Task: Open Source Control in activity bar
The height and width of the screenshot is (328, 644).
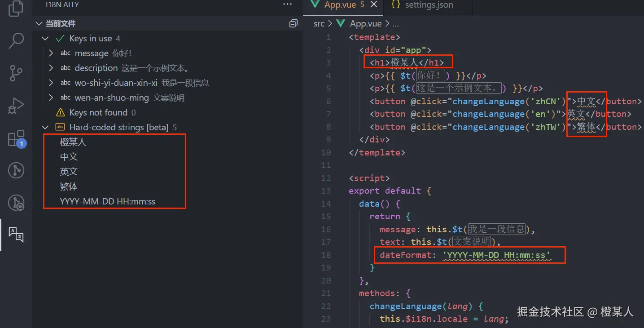Action: [16, 73]
